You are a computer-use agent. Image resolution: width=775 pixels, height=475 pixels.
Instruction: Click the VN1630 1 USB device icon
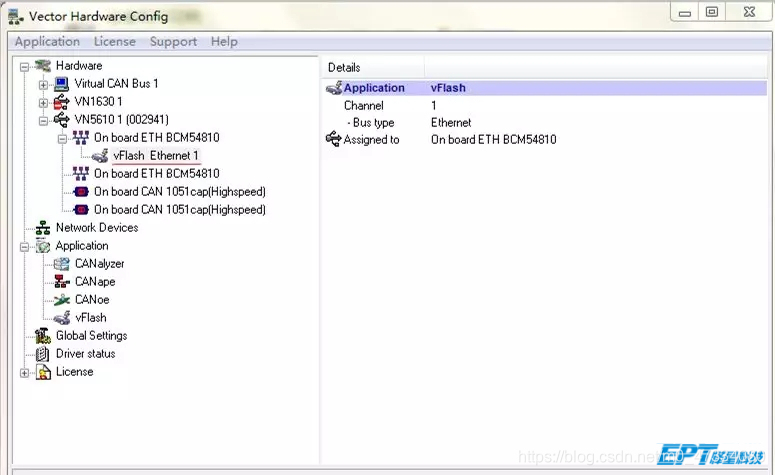pos(61,102)
